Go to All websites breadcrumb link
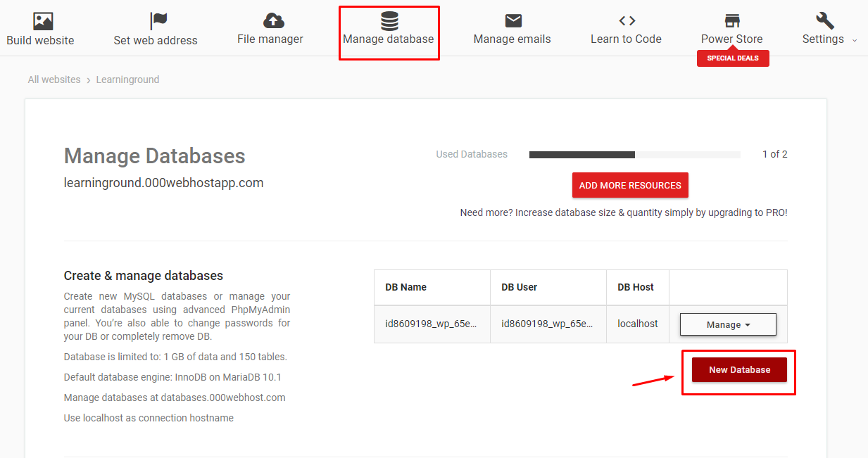 click(x=54, y=79)
